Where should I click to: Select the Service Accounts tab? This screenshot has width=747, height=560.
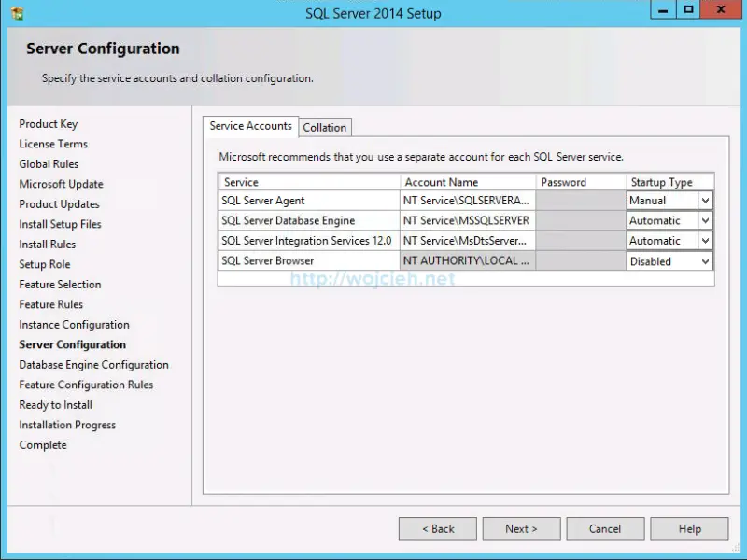click(251, 127)
